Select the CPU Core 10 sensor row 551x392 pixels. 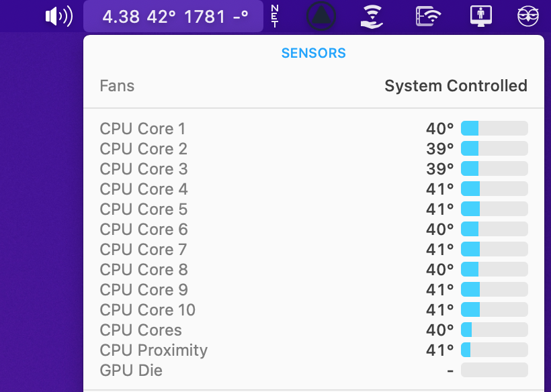(313, 309)
